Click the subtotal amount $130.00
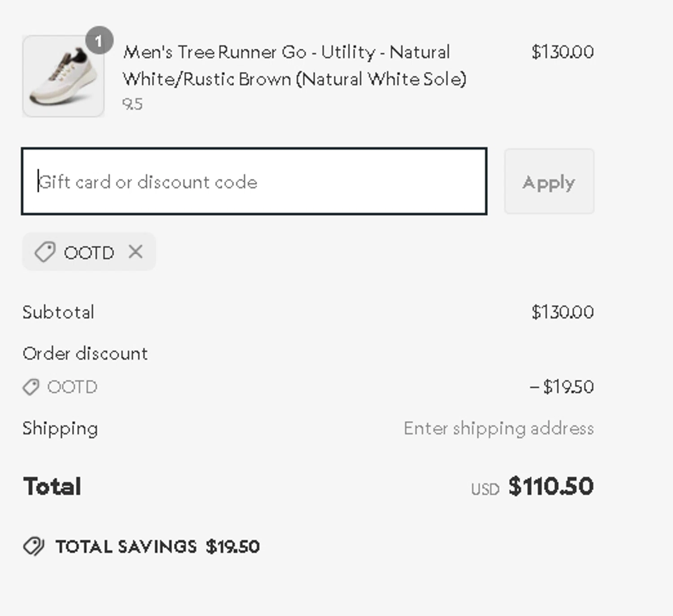Screen dimensions: 673x616 (x=562, y=312)
